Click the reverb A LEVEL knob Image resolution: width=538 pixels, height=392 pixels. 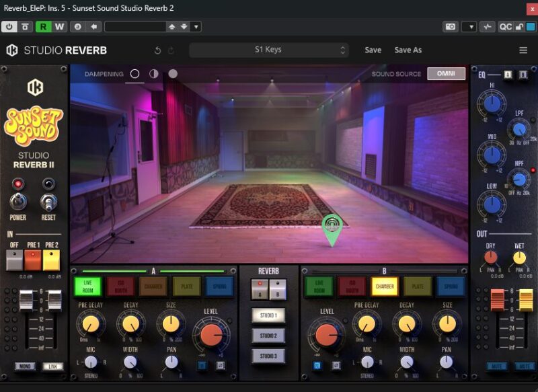(x=211, y=335)
